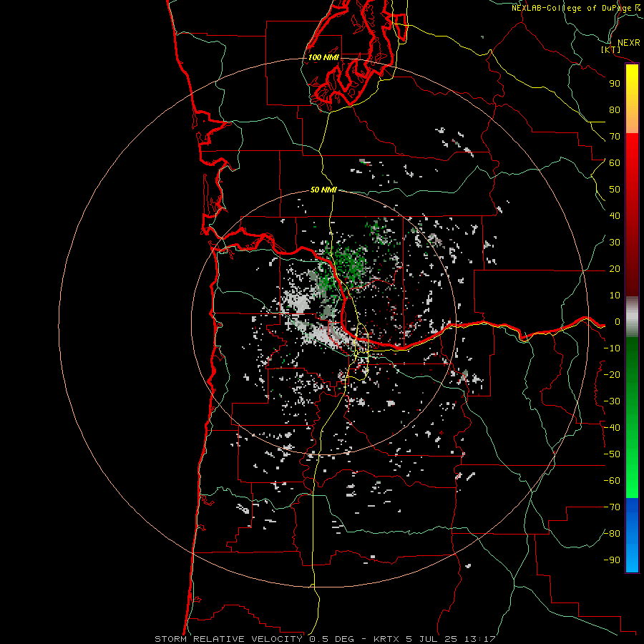Viewport: 644px width, 644px height.
Task: Click the 30 value on velocity scale
Action: coord(615,243)
